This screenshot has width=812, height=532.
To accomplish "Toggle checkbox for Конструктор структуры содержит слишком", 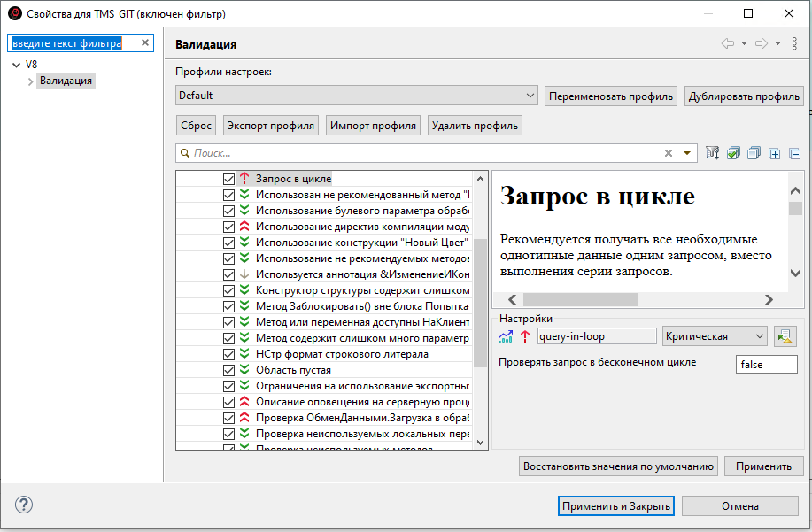I will pos(228,291).
